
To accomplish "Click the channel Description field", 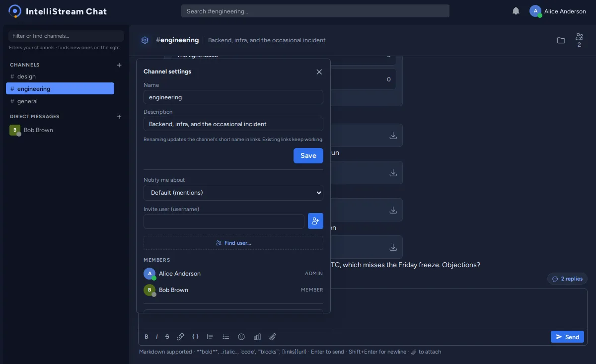I will [233, 124].
